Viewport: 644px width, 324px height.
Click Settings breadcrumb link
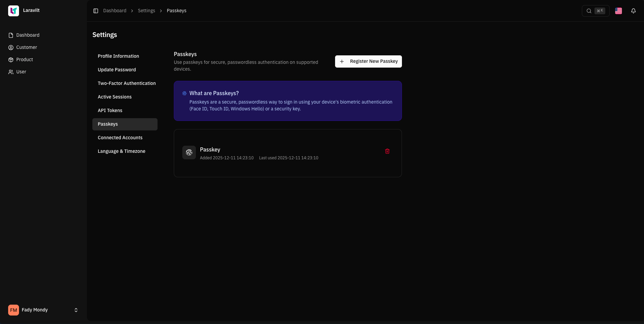(146, 11)
